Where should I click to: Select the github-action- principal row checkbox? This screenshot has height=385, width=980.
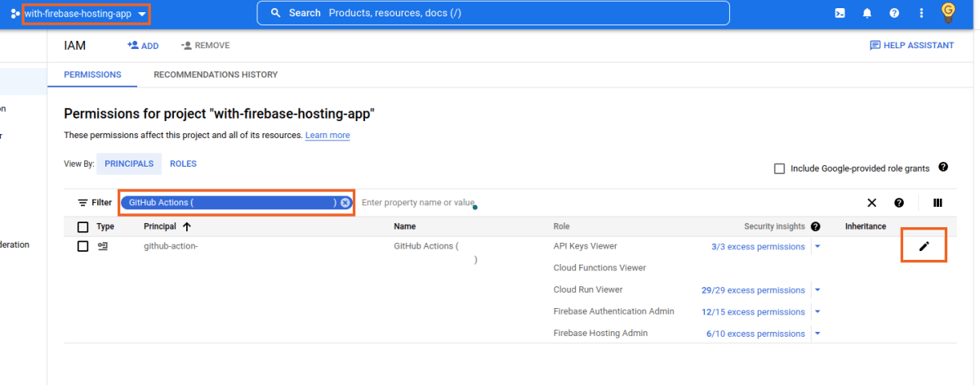82,246
